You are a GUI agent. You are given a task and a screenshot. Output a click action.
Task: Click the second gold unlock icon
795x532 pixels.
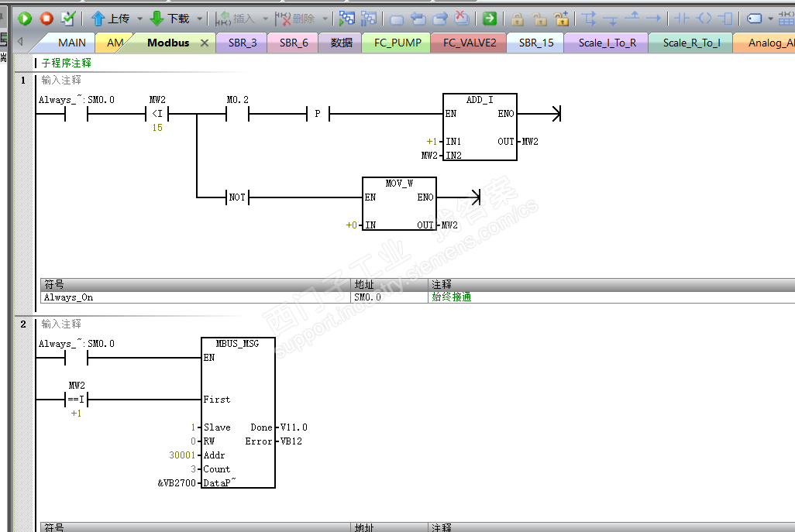(539, 19)
